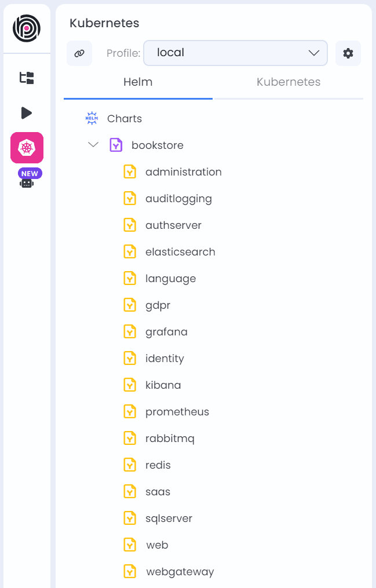Select the Helm tab
This screenshot has width=376, height=588.
[137, 82]
